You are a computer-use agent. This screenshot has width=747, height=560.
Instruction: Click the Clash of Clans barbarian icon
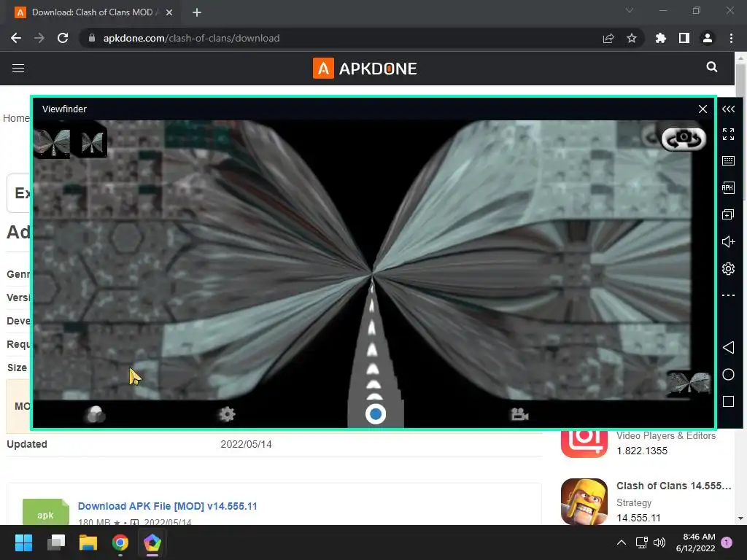click(x=584, y=501)
